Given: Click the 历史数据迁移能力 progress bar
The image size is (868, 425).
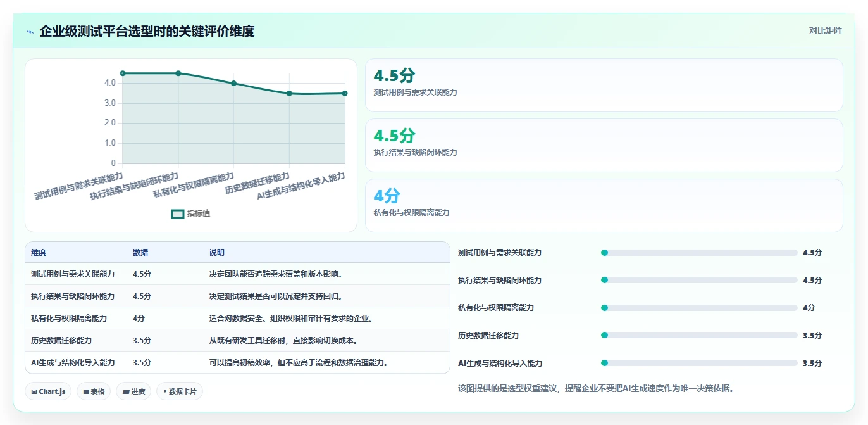Looking at the screenshot, I should [699, 335].
